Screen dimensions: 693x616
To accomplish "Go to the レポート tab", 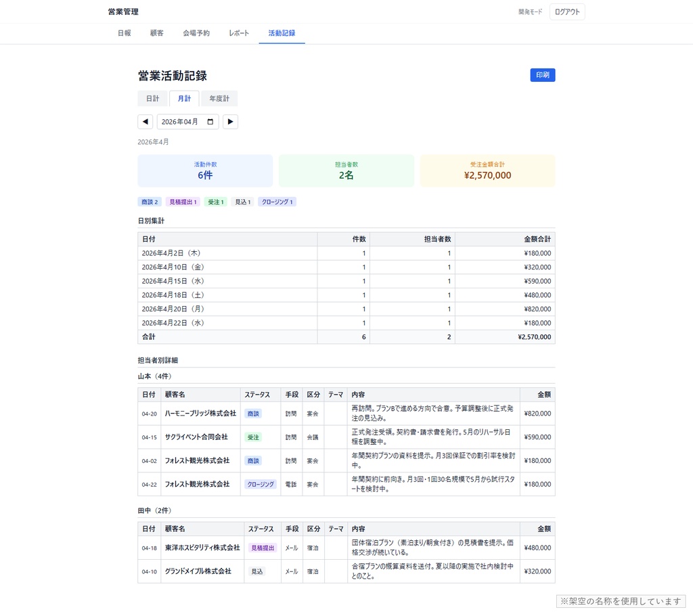I will 238,32.
